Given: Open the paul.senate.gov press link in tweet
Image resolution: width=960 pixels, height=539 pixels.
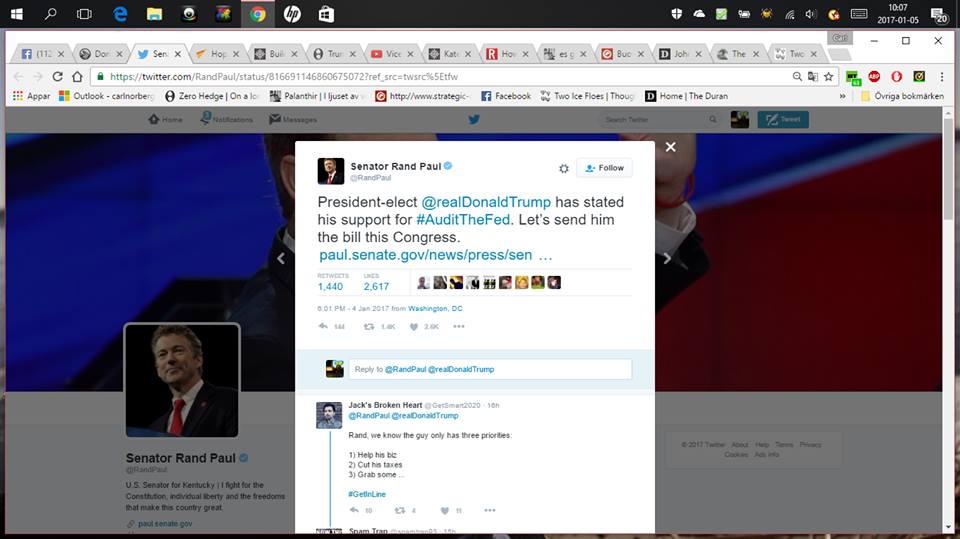Looking at the screenshot, I should tap(425, 256).
